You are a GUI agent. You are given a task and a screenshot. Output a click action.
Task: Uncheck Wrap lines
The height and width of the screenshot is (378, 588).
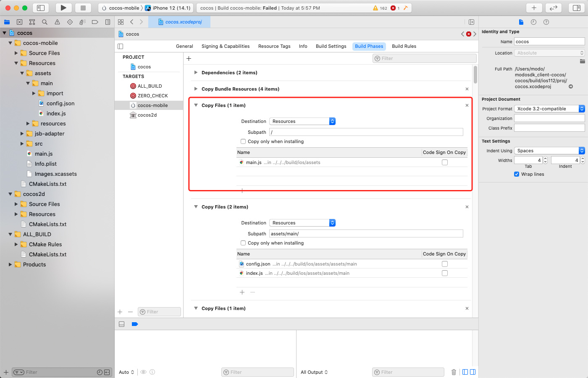coord(517,174)
